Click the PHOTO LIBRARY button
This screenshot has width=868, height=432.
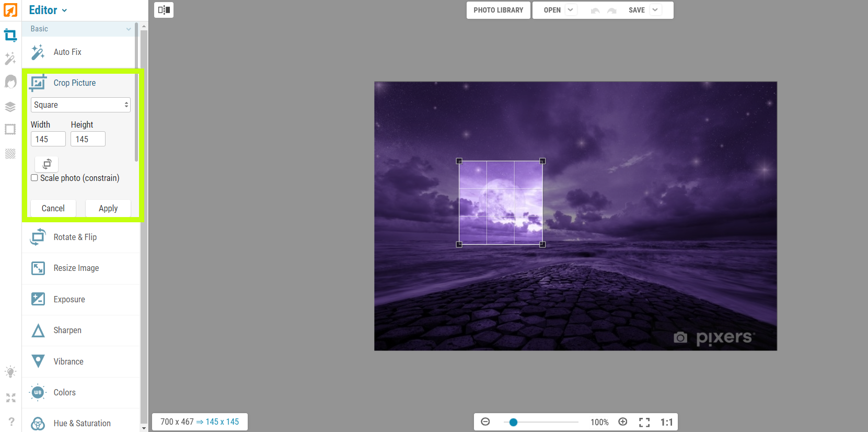(499, 10)
